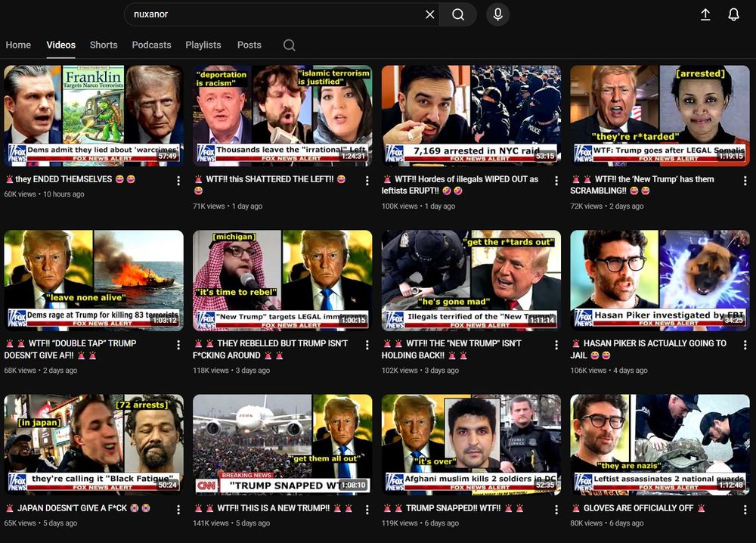
Task: Open the upload icon at top right
Action: point(705,14)
